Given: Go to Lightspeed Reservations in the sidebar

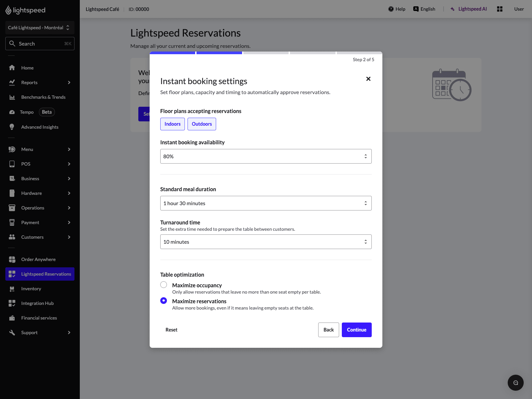Looking at the screenshot, I should [x=46, y=274].
